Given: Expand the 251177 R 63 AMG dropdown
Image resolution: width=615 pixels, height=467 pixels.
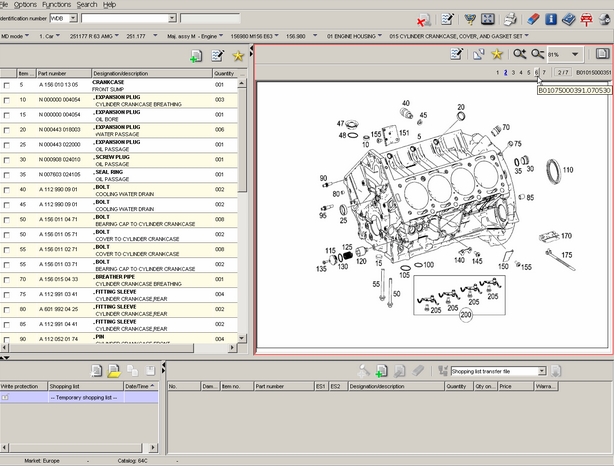Looking at the screenshot, I should (116, 36).
